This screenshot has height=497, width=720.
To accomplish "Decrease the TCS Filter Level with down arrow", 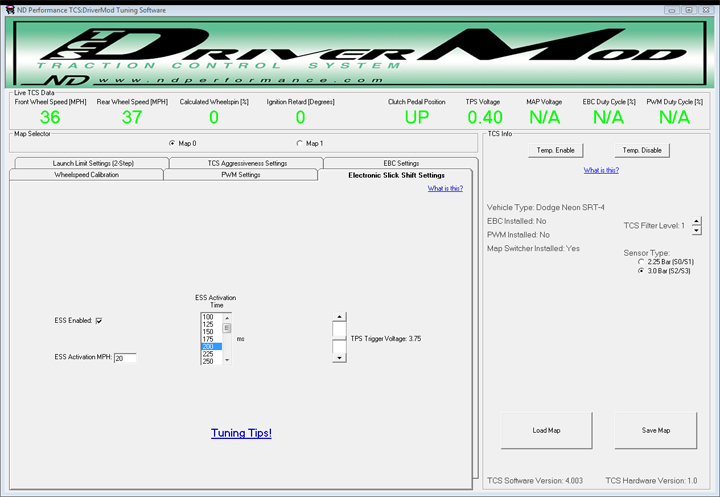I will tap(697, 231).
